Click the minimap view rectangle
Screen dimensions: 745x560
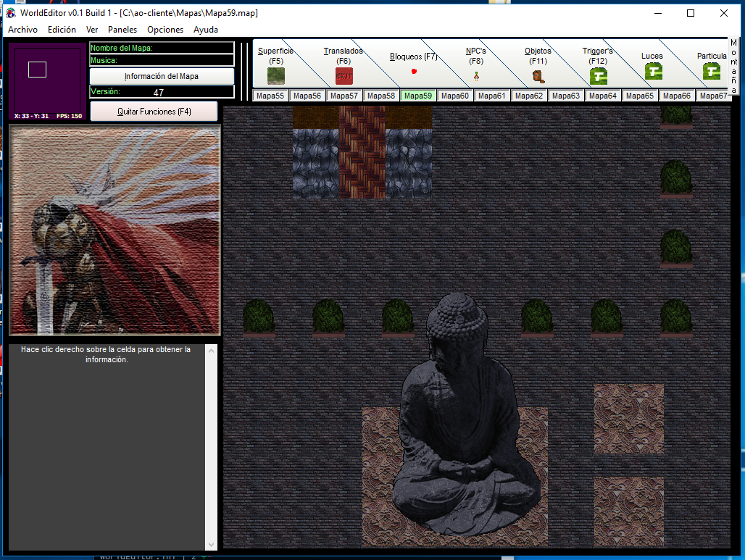click(x=37, y=70)
